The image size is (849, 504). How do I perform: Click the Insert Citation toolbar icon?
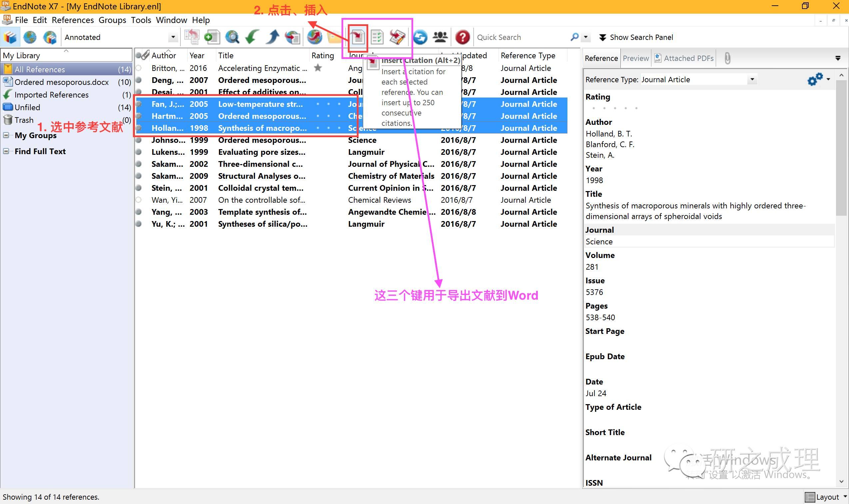pos(358,37)
